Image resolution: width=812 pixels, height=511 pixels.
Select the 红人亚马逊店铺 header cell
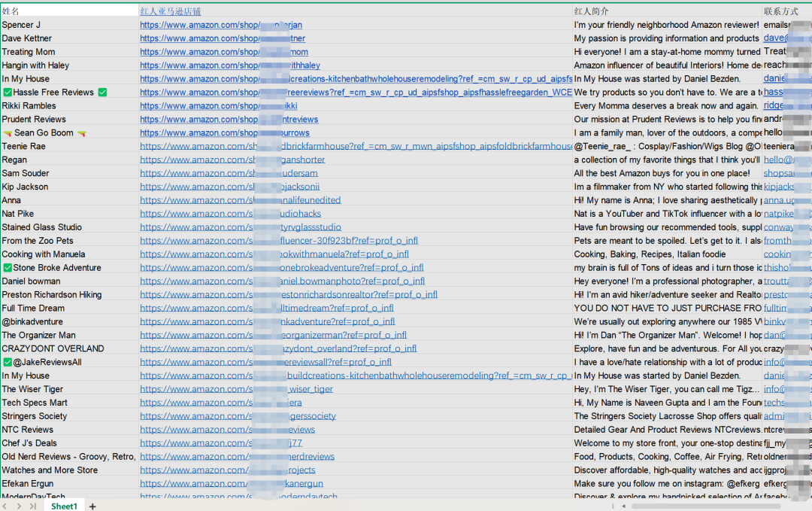(x=355, y=11)
